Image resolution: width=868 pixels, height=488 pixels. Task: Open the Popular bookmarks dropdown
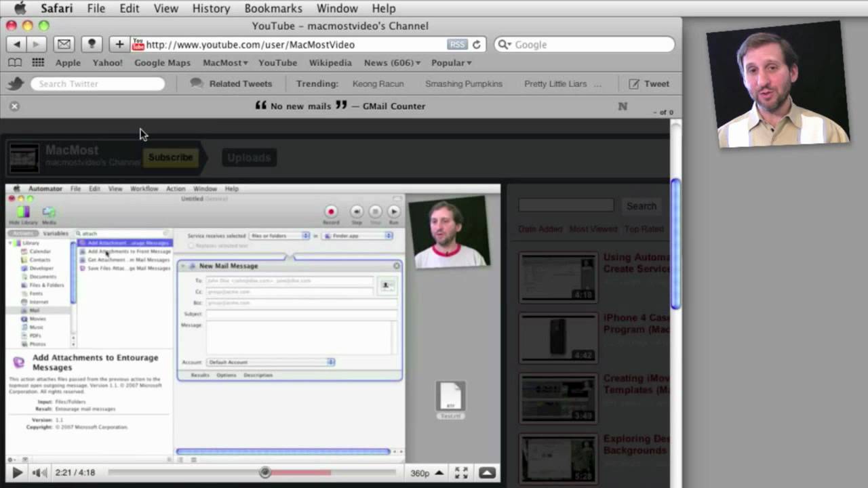point(451,62)
